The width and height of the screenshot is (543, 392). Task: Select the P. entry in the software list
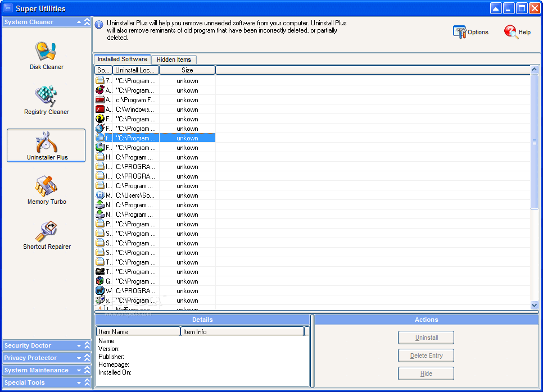point(155,224)
